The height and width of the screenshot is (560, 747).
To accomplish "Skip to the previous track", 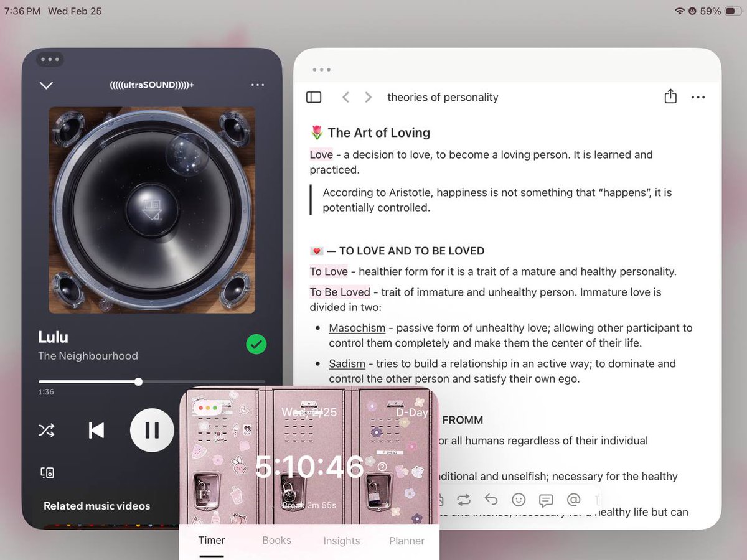I will tap(96, 430).
